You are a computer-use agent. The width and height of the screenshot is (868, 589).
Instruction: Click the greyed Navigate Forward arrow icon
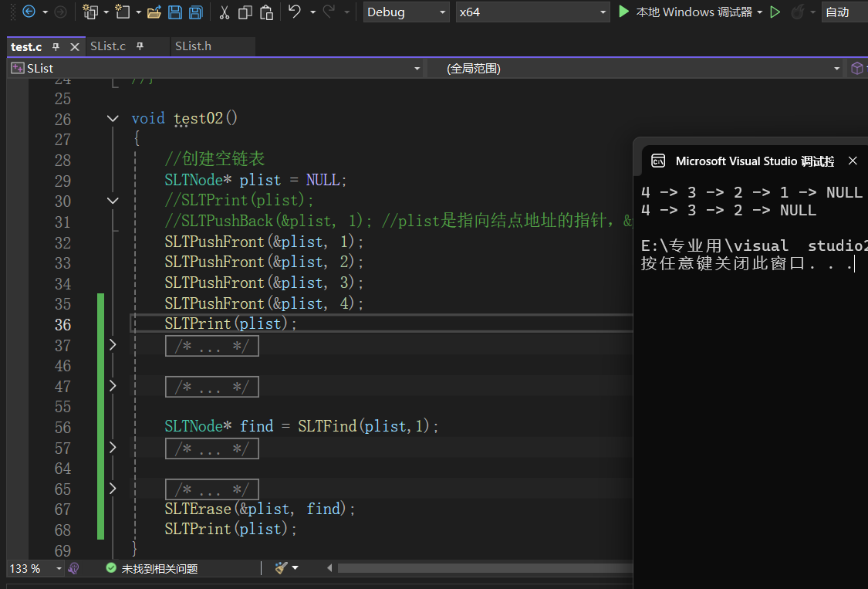click(60, 12)
